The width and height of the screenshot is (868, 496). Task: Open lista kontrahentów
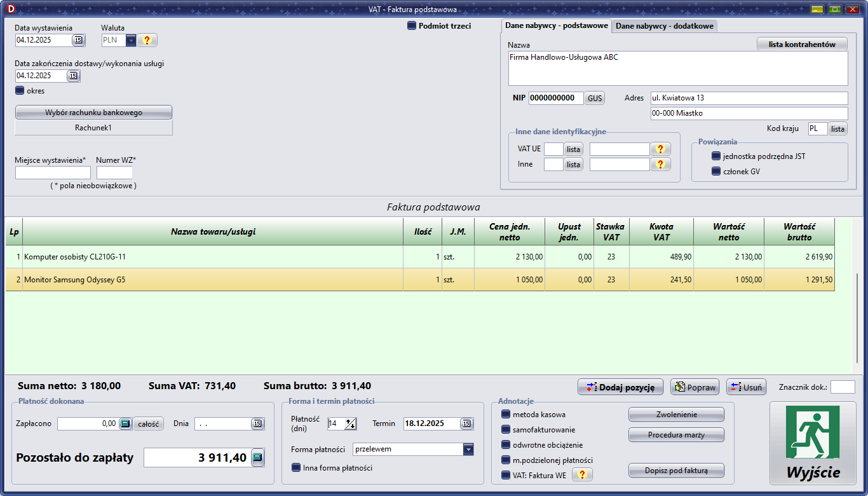click(802, 44)
